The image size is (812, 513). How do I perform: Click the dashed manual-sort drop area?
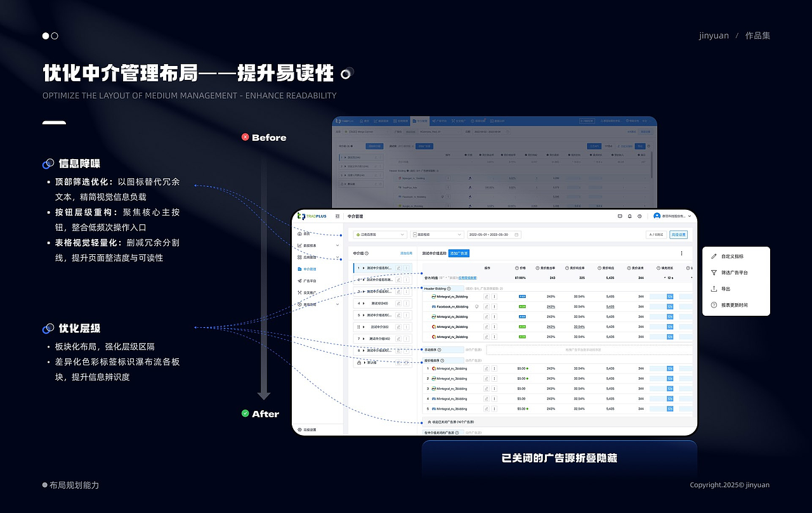coord(589,349)
